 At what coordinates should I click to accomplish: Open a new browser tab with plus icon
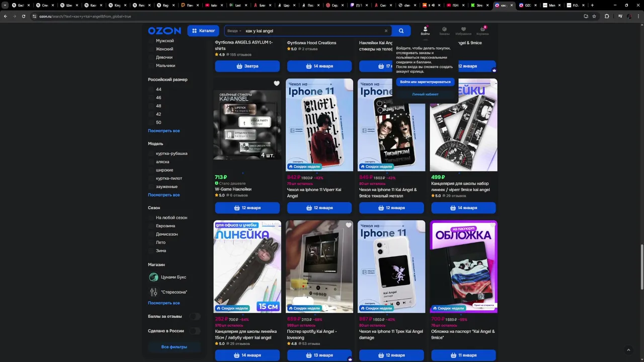pos(592,5)
